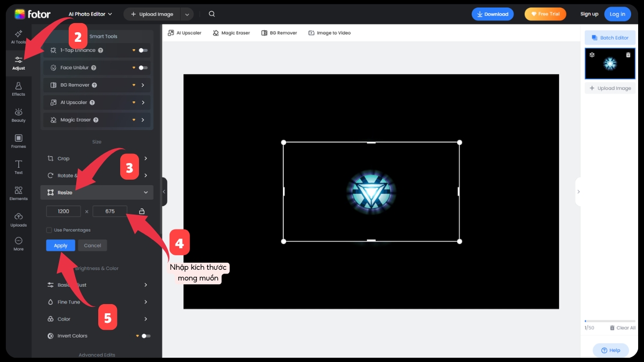Screen dimensions: 644x362
Task: Click the Apply button
Action: pyautogui.click(x=61, y=246)
